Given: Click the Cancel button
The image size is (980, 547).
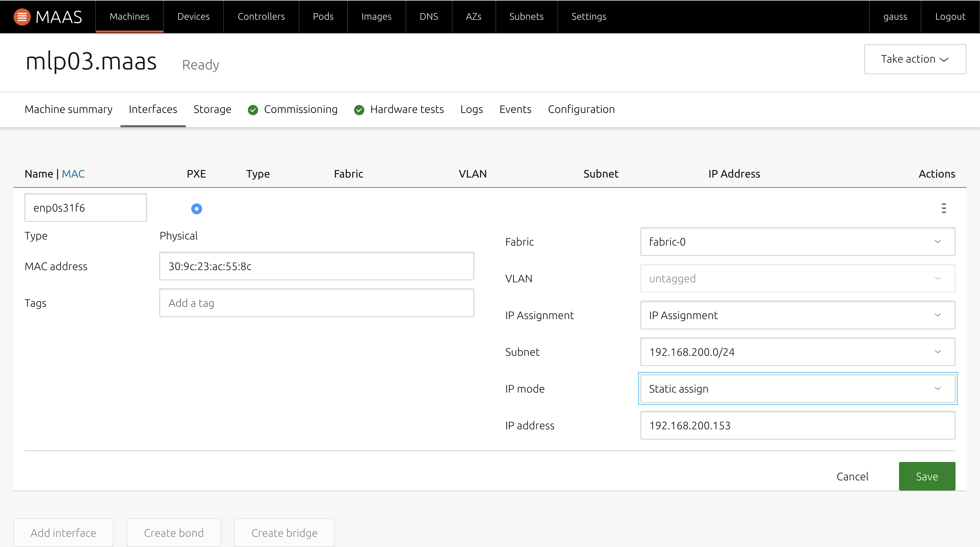Looking at the screenshot, I should click(x=853, y=476).
